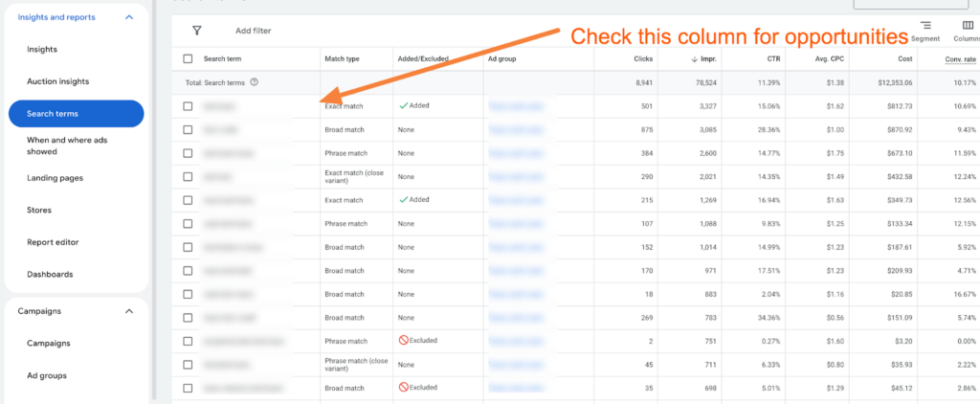The image size is (980, 404).
Task: Click the 8,941 total clicks value
Action: [x=643, y=82]
